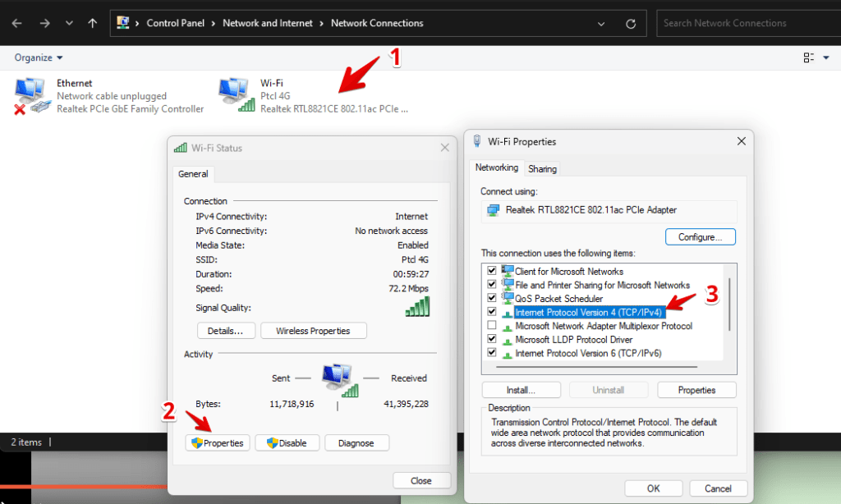The image size is (841, 504).
Task: Switch to the Sharing tab
Action: [x=542, y=169]
